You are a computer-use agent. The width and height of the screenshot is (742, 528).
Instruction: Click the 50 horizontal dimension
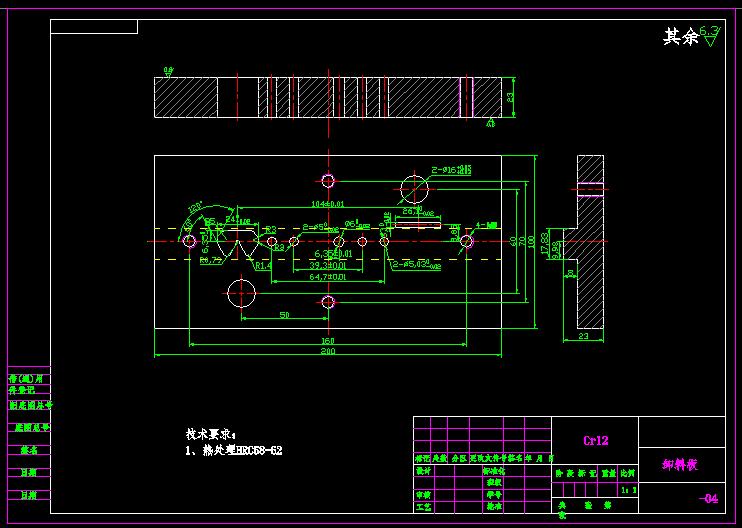284,315
